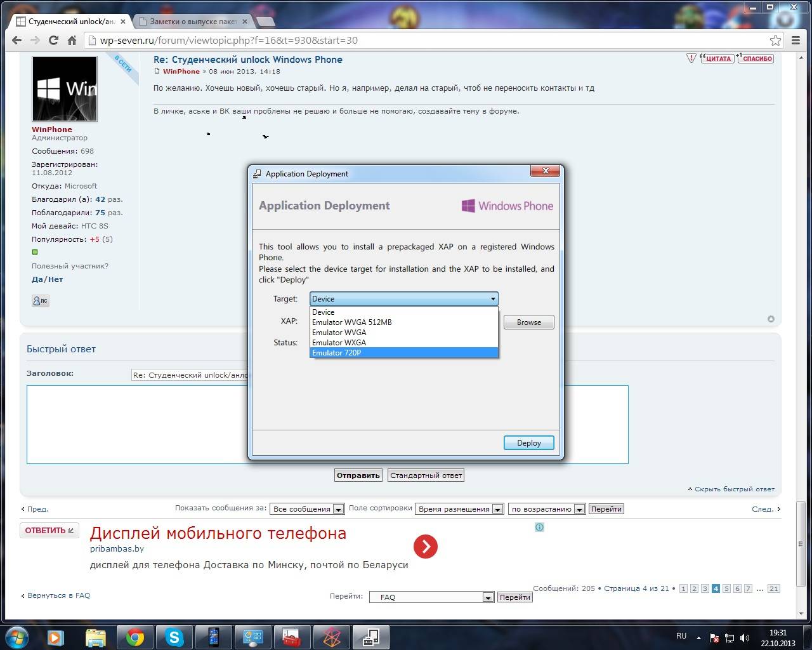Open the network tray icon
Viewport: 812px width, 650px height.
(x=730, y=637)
